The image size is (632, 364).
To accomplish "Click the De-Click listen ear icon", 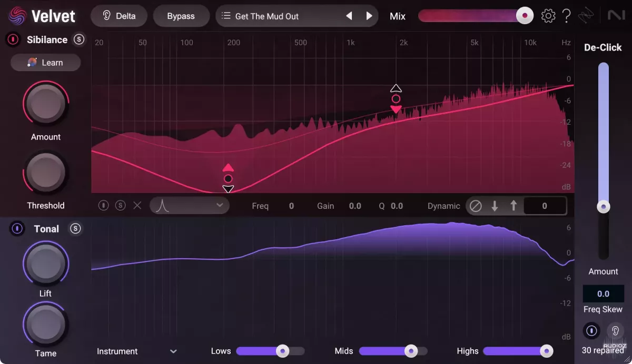I will pyautogui.click(x=615, y=330).
